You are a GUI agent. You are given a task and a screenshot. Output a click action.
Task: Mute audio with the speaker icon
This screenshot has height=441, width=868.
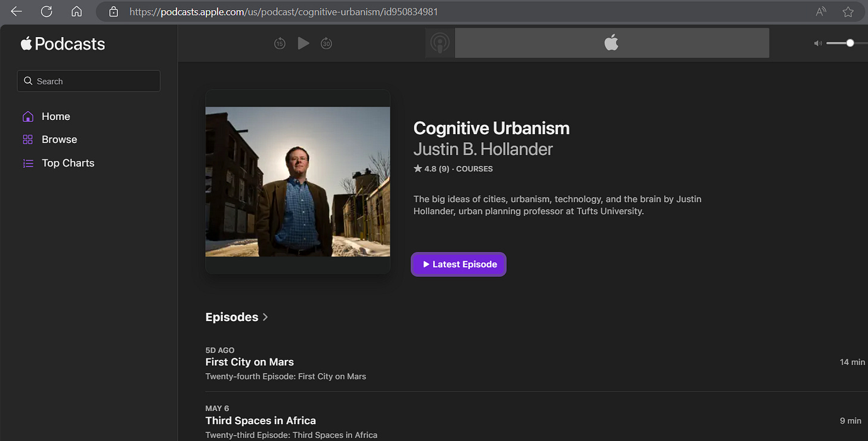[x=818, y=43]
